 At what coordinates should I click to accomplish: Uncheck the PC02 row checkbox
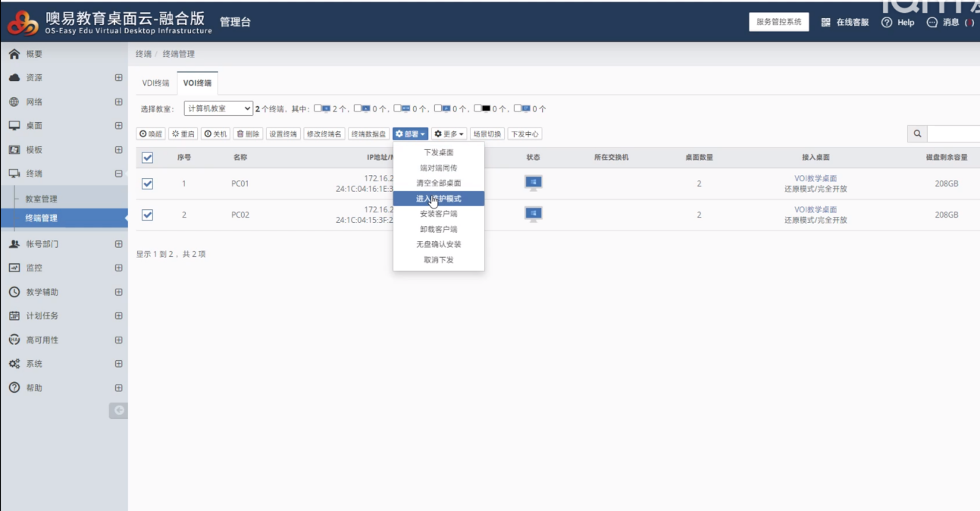(x=148, y=215)
